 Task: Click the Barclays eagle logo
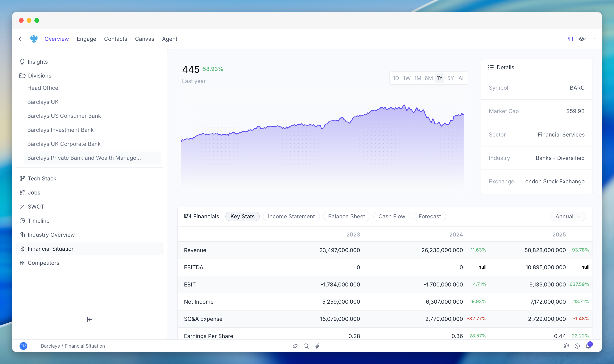[34, 39]
